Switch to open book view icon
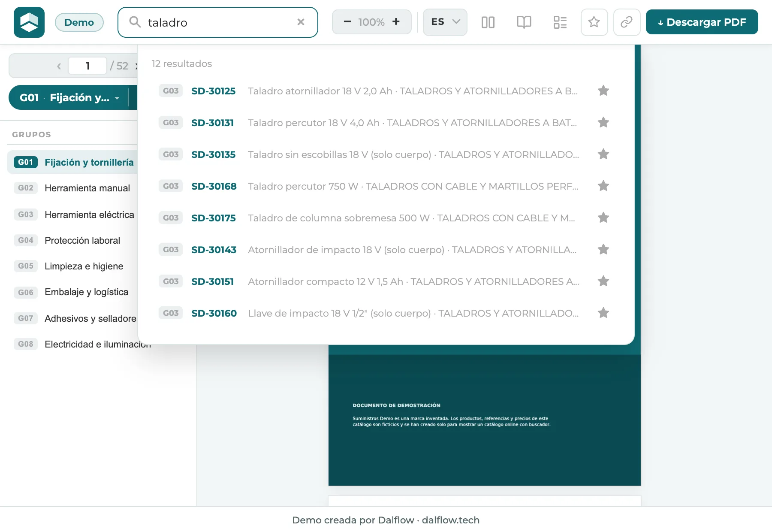 (x=524, y=22)
